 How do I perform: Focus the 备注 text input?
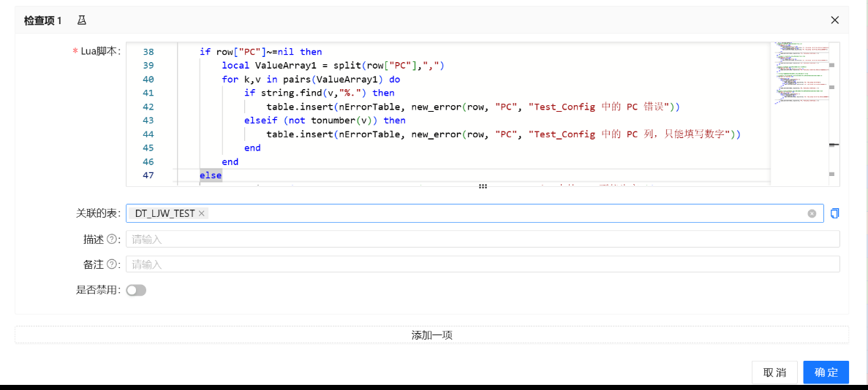(x=483, y=264)
